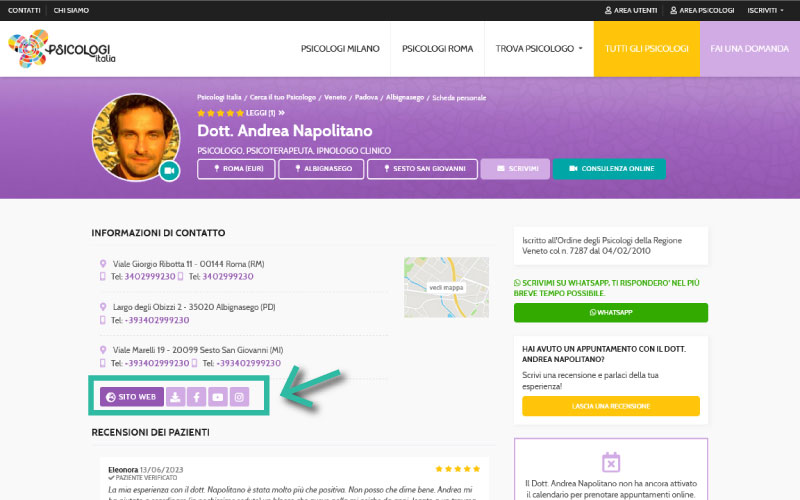Start a Consulenza Online session
The height and width of the screenshot is (500, 800).
pyautogui.click(x=608, y=169)
